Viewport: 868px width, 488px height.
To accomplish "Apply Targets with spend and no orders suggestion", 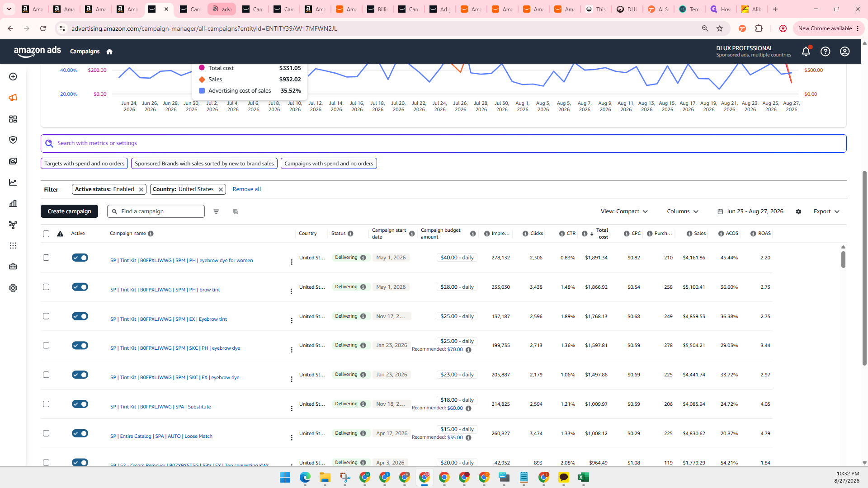I will pyautogui.click(x=84, y=164).
